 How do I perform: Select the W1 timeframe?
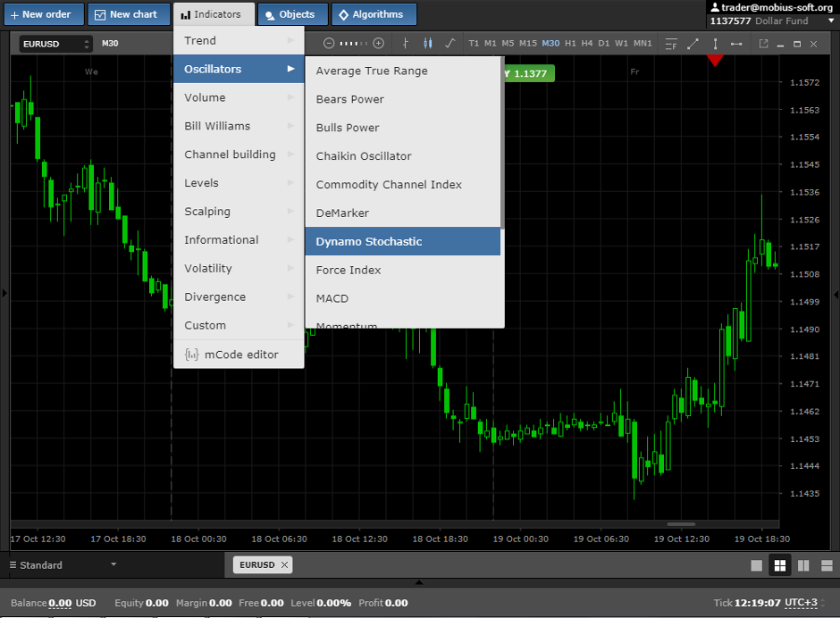[621, 44]
